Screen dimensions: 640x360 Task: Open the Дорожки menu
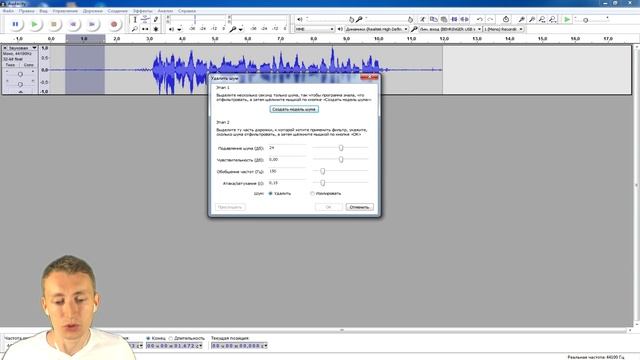(93, 11)
